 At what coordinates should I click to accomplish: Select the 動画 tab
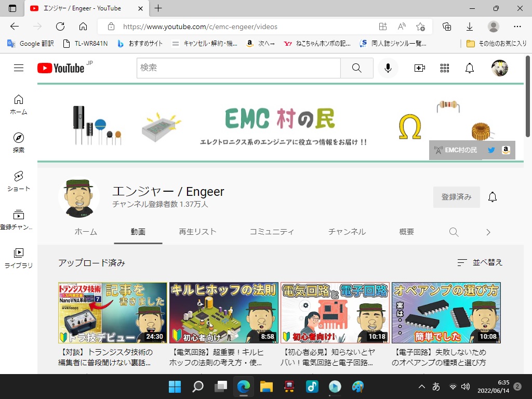(138, 232)
